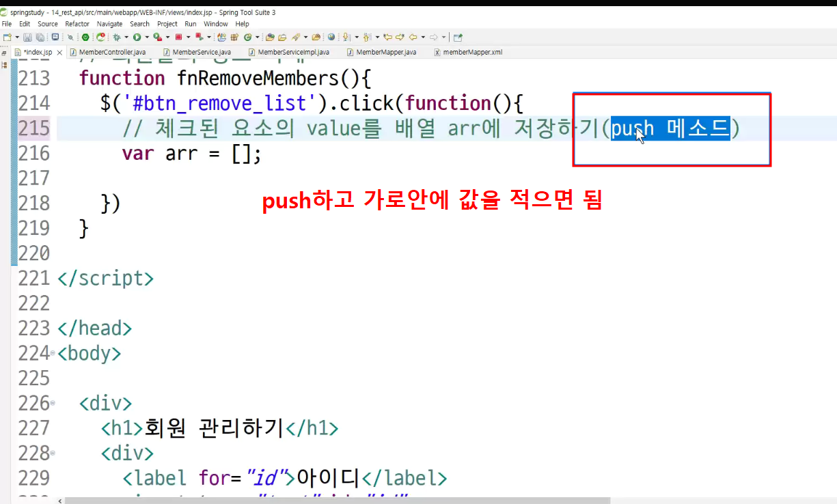The width and height of the screenshot is (837, 504).
Task: Click the restore view icon left of tabs
Action: (4, 52)
